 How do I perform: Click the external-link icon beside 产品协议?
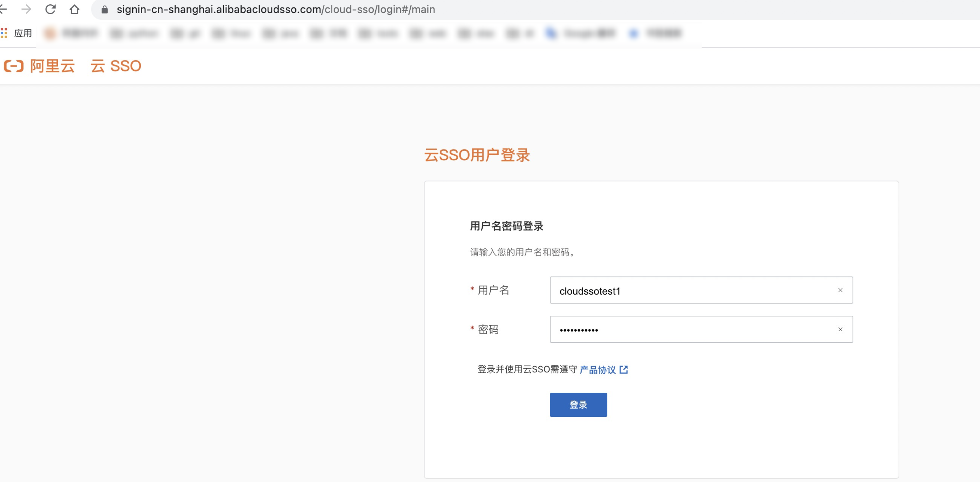[x=624, y=369]
